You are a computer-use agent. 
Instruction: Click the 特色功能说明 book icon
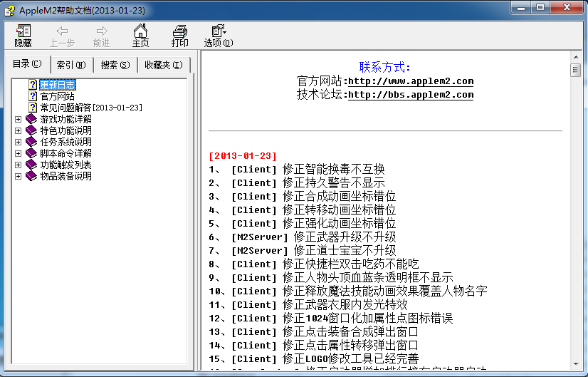31,130
